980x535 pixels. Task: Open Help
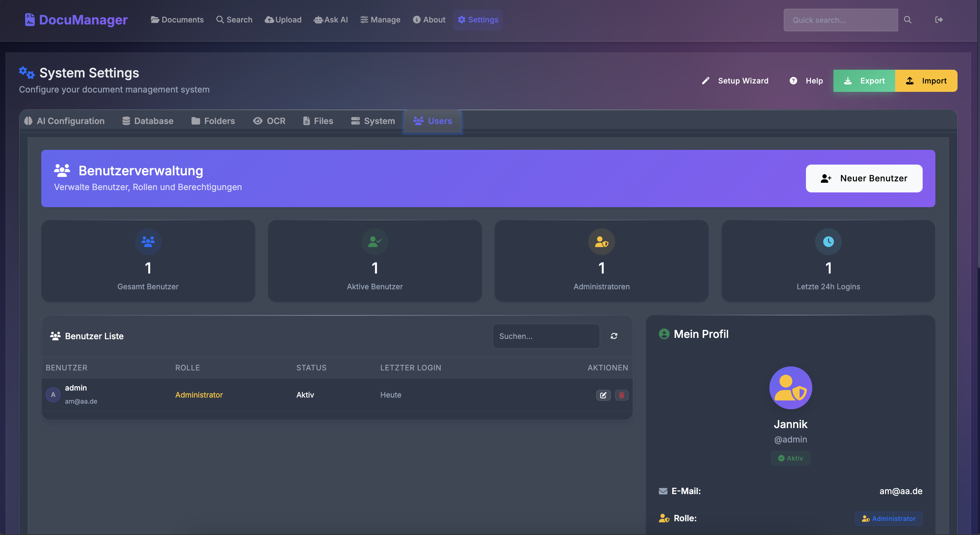pyautogui.click(x=807, y=80)
